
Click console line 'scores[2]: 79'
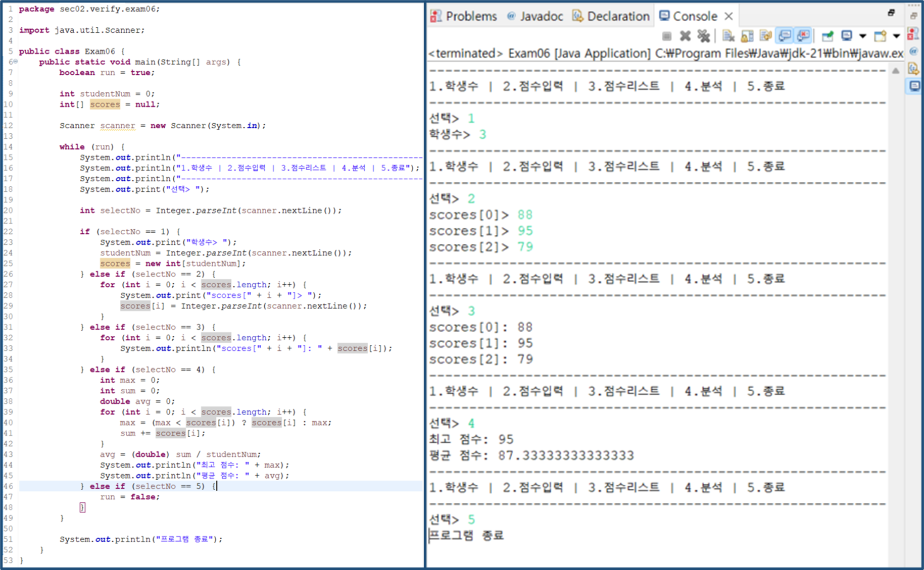click(x=481, y=359)
